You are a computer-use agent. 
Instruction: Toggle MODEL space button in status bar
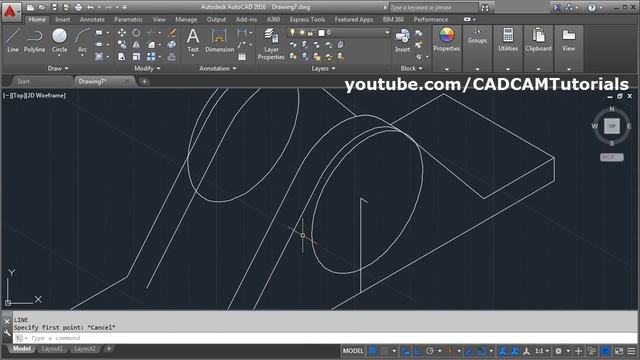click(353, 351)
